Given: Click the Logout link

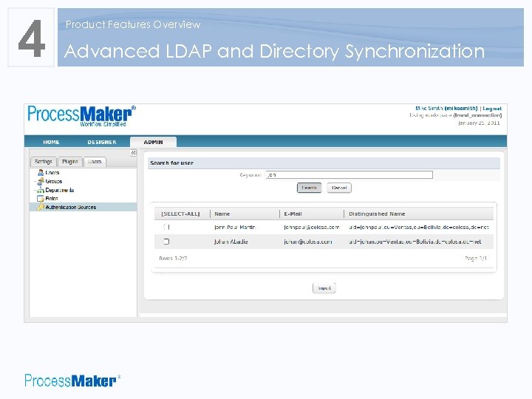Looking at the screenshot, I should click(x=492, y=109).
